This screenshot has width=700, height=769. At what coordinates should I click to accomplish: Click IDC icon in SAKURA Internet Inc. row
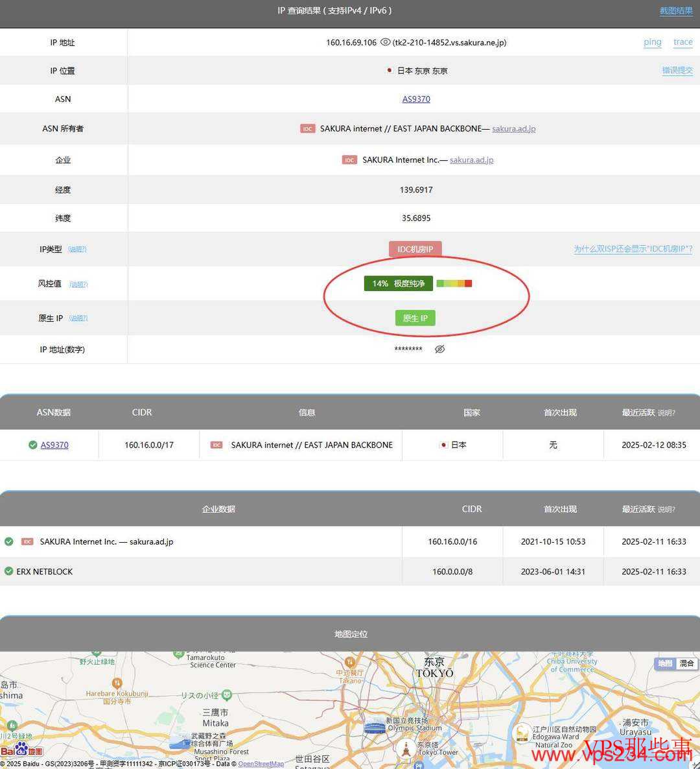[27, 541]
